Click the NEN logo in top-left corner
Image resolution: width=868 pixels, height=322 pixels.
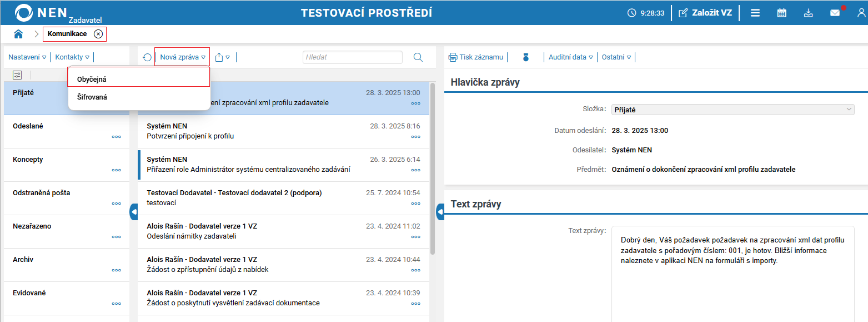pos(25,11)
